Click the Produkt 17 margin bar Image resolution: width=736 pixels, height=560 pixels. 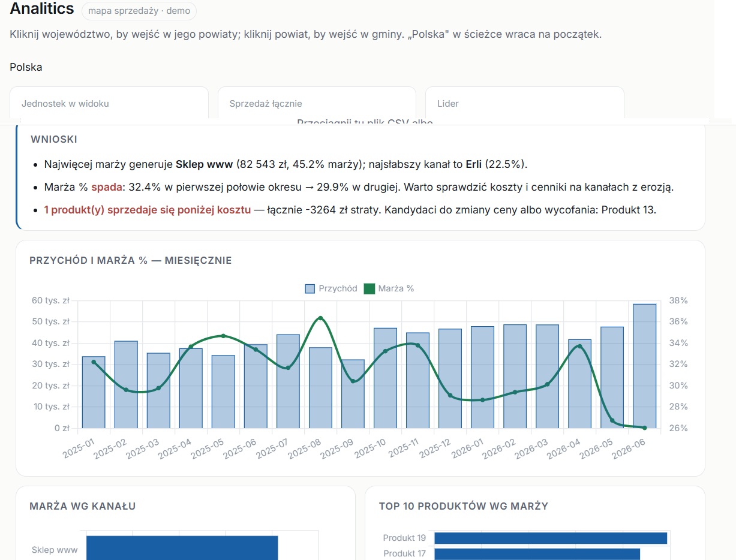coord(537,553)
